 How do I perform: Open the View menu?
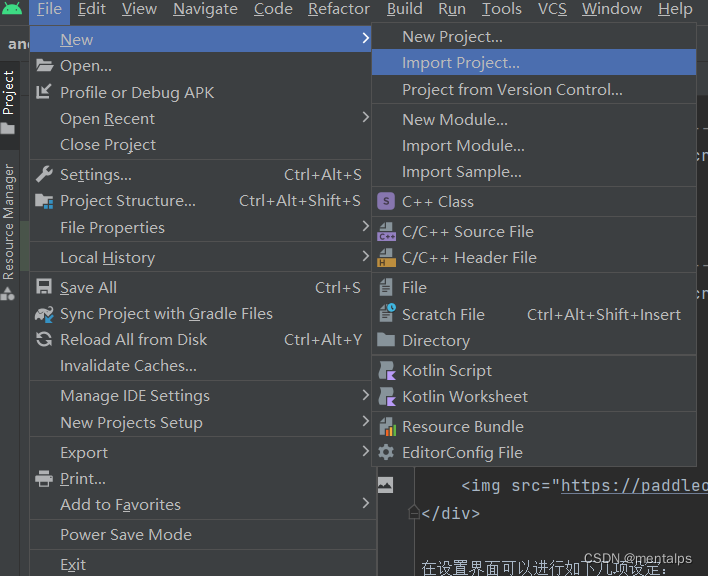[140, 9]
